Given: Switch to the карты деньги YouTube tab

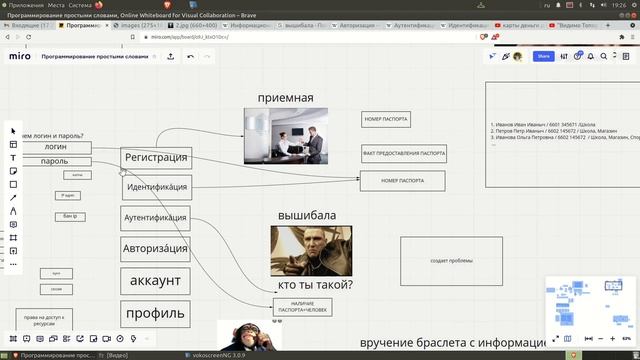Looking at the screenshot, I should [520, 25].
